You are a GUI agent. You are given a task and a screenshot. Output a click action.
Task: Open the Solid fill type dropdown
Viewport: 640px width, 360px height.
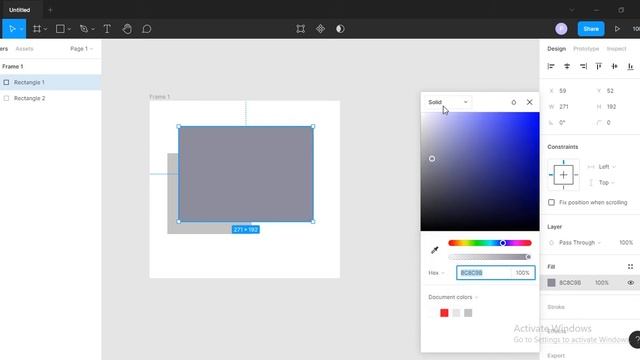(x=448, y=102)
